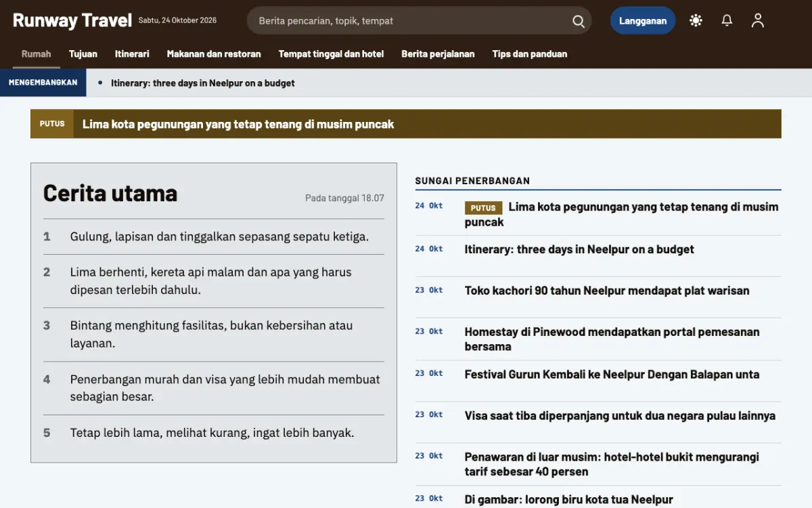Open 'Homestay di Pinewood' article
Image resolution: width=812 pixels, height=508 pixels.
(x=612, y=339)
